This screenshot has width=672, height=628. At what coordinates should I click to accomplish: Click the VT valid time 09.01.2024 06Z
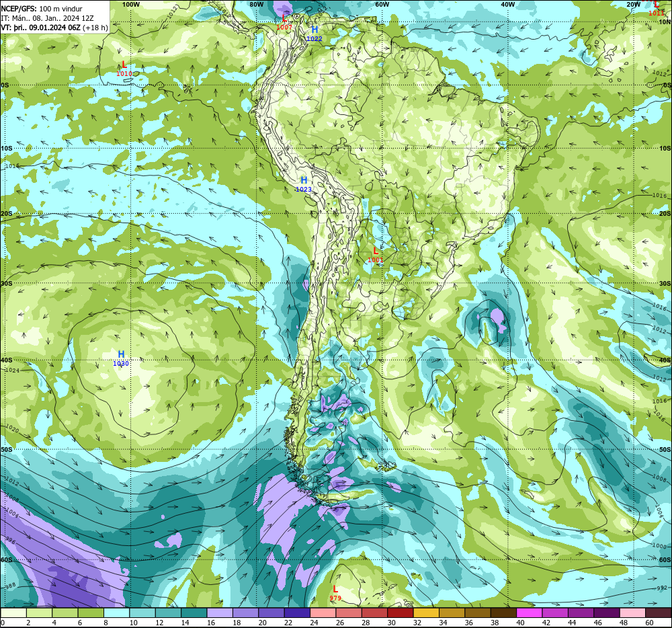(x=41, y=28)
